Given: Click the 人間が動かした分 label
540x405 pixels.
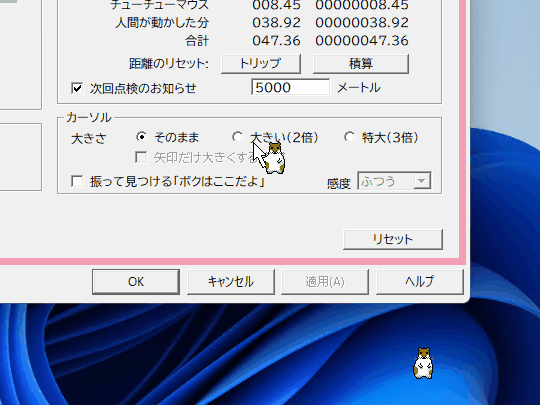Looking at the screenshot, I should (x=162, y=23).
